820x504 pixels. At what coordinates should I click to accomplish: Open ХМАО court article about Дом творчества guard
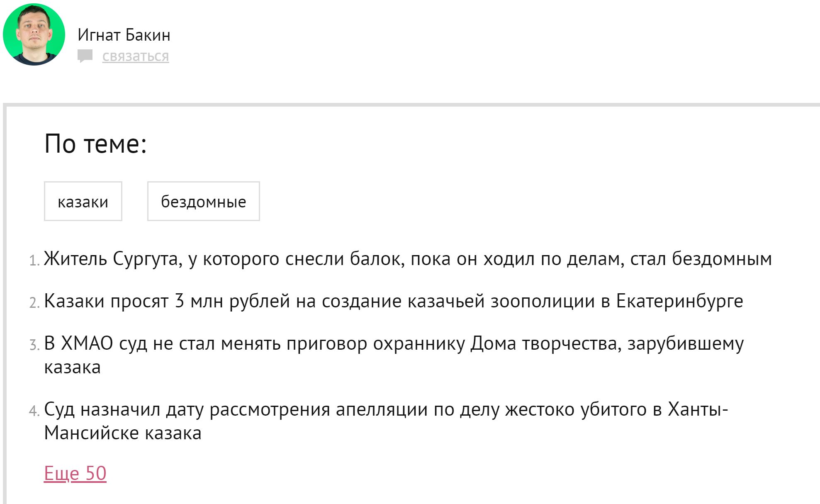pyautogui.click(x=394, y=355)
